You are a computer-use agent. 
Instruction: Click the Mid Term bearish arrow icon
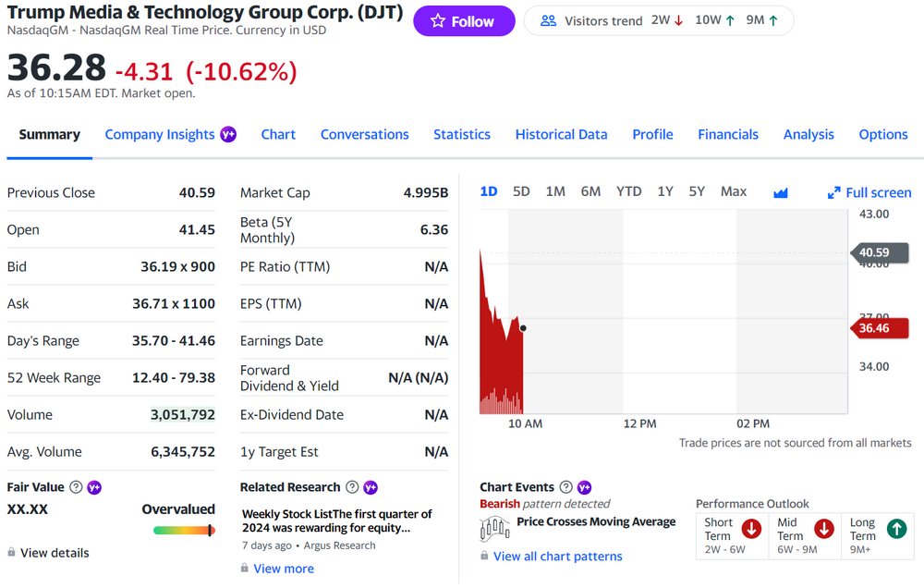(x=824, y=529)
